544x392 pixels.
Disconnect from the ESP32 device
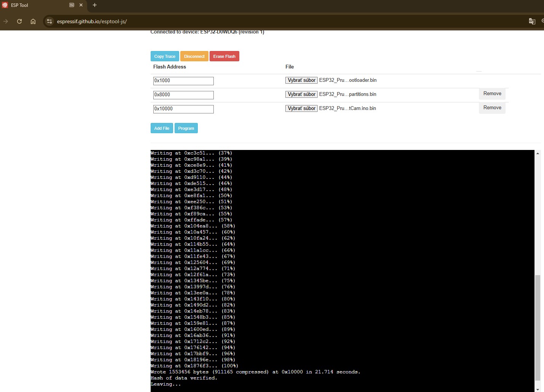[x=194, y=56]
